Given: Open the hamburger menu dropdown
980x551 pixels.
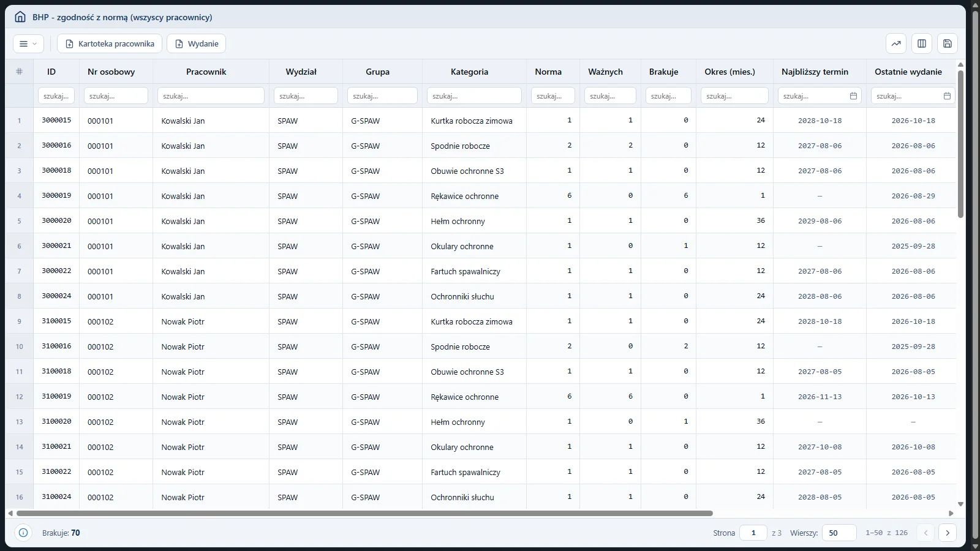Looking at the screenshot, I should click(28, 43).
